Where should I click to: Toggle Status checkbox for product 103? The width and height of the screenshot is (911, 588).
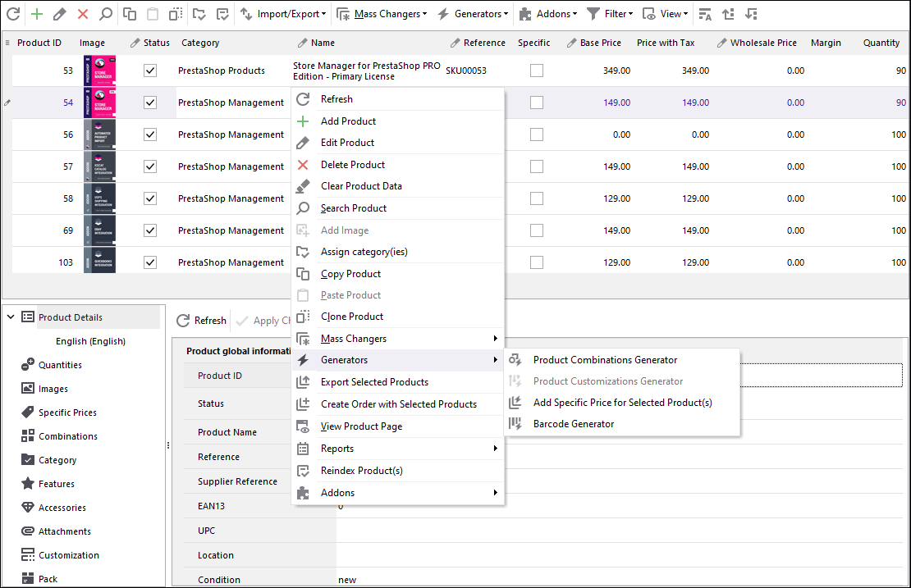point(150,262)
